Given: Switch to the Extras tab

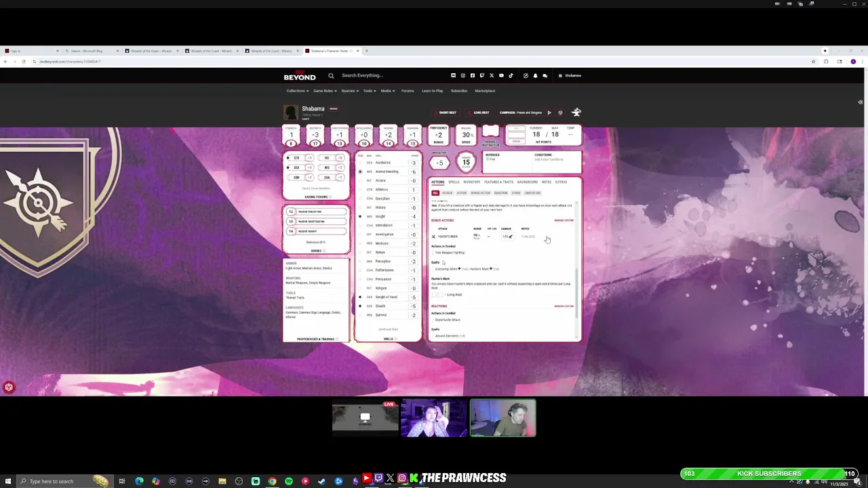Looking at the screenshot, I should pyautogui.click(x=561, y=182).
